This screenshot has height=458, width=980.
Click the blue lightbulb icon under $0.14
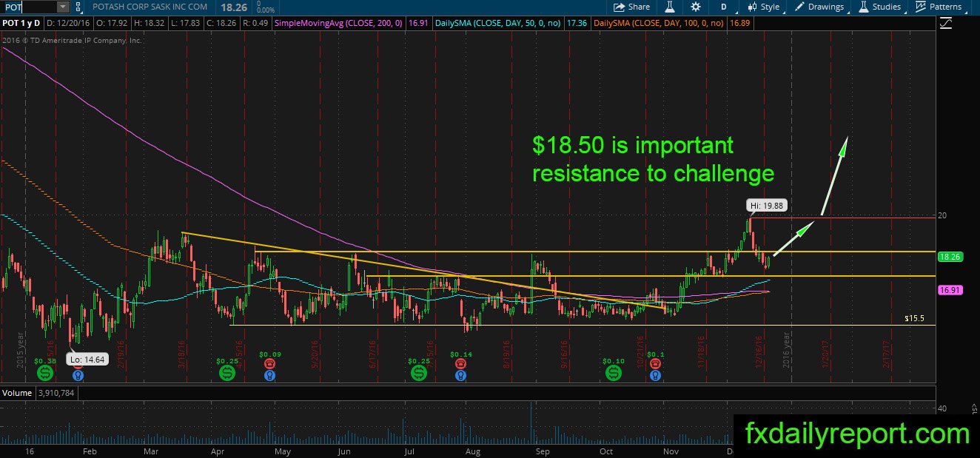coord(460,375)
